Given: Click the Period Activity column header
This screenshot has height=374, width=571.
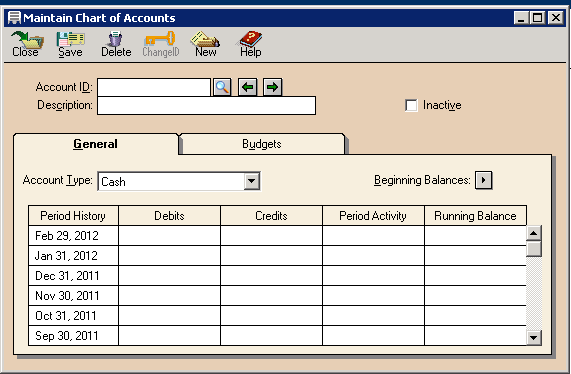Looking at the screenshot, I should point(373,216).
